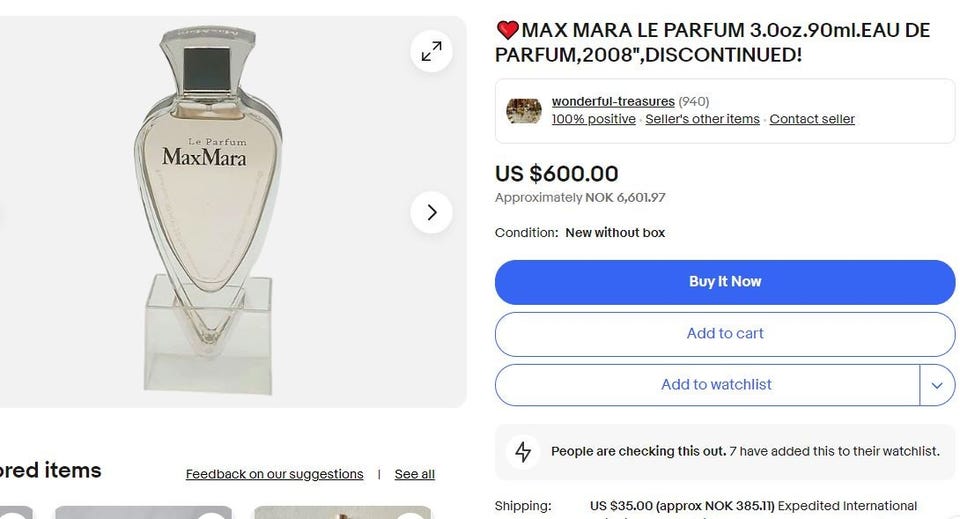Expand the product image to full view
Image resolution: width=960 pixels, height=519 pixels.
point(432,51)
